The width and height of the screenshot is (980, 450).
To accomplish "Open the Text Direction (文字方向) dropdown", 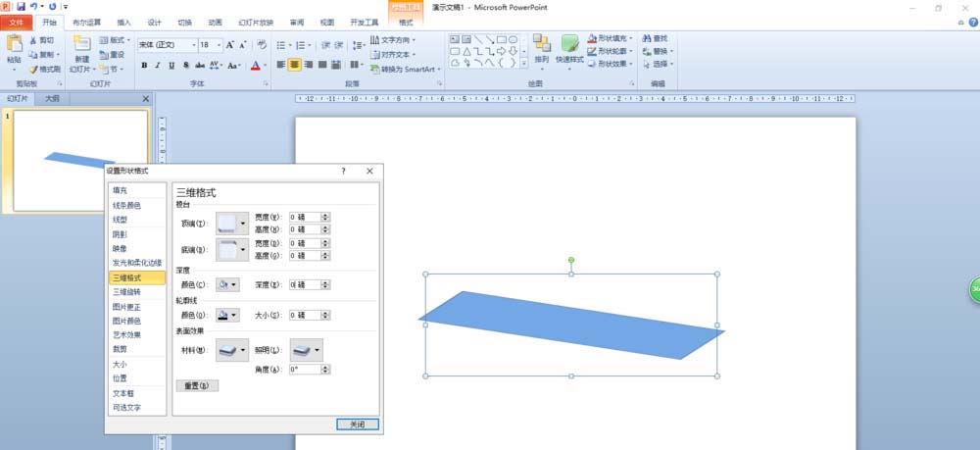I will (x=393, y=40).
